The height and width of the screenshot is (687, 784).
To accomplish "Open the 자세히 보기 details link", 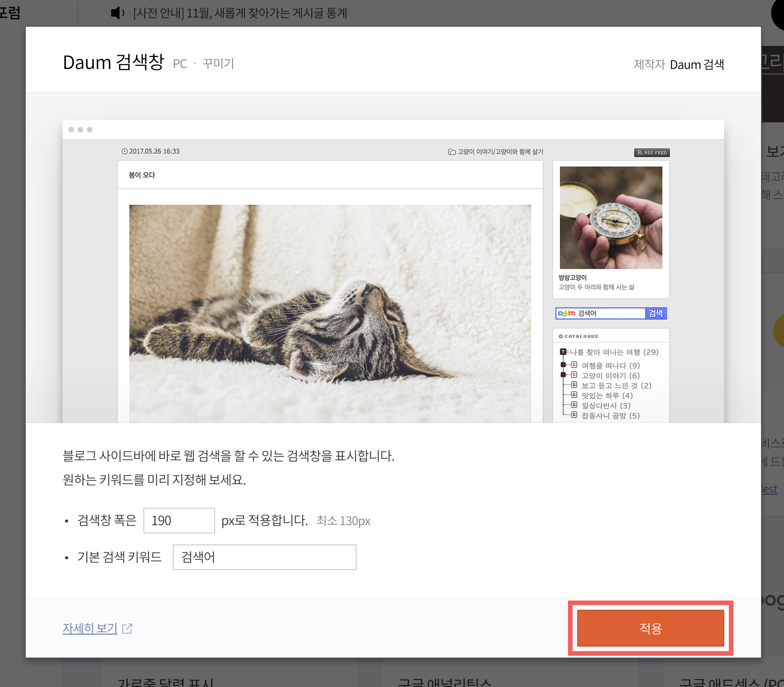I will tap(90, 628).
